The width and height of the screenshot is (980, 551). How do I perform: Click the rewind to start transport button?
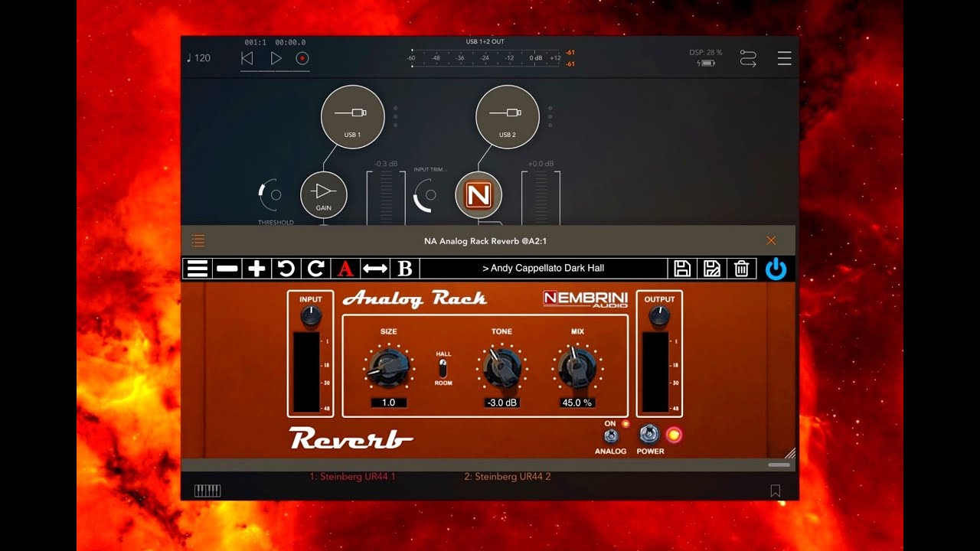tap(247, 58)
